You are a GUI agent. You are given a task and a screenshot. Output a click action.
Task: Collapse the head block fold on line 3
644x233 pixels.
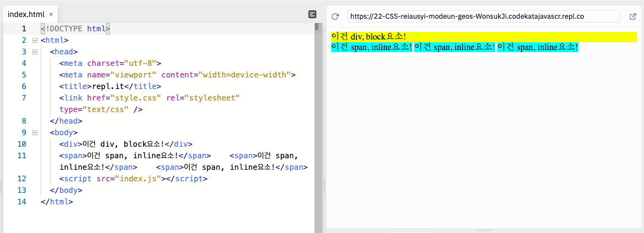(35, 52)
